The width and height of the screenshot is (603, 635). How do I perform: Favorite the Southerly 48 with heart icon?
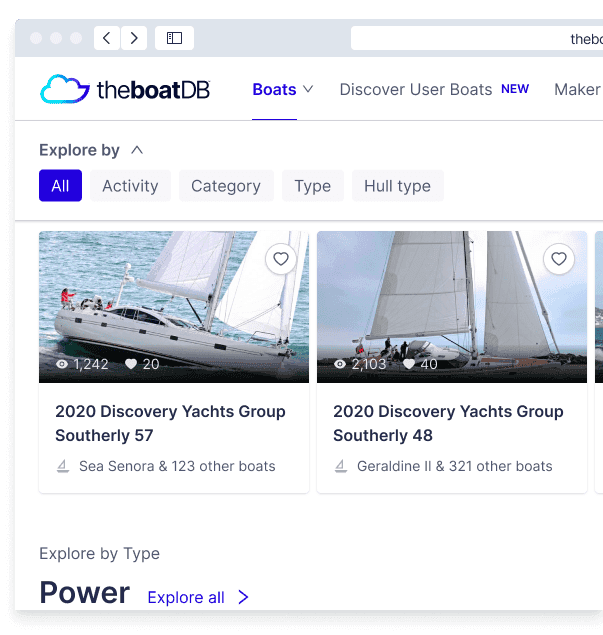(x=558, y=259)
